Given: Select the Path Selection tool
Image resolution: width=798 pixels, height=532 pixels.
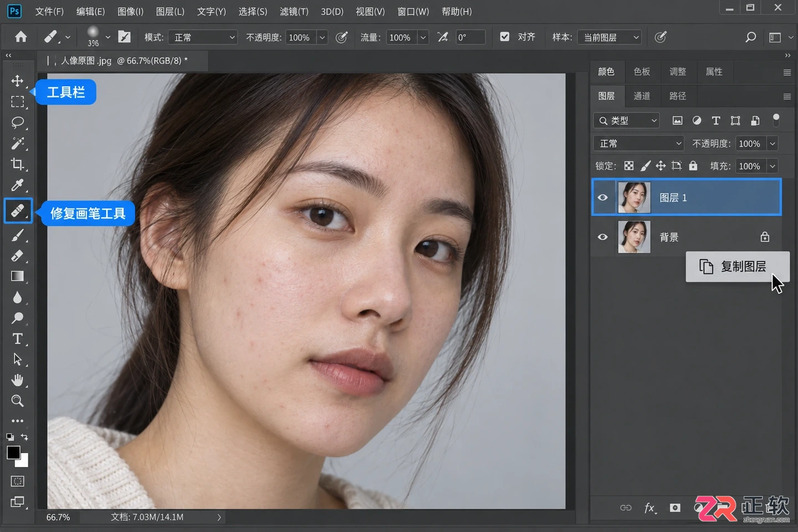Looking at the screenshot, I should point(17,360).
